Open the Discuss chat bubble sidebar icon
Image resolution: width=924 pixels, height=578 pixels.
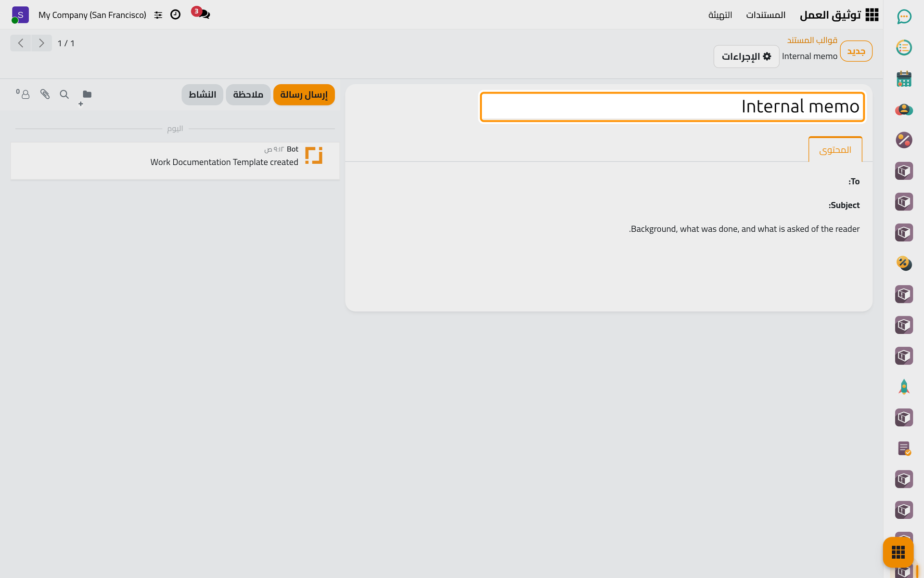pyautogui.click(x=904, y=17)
